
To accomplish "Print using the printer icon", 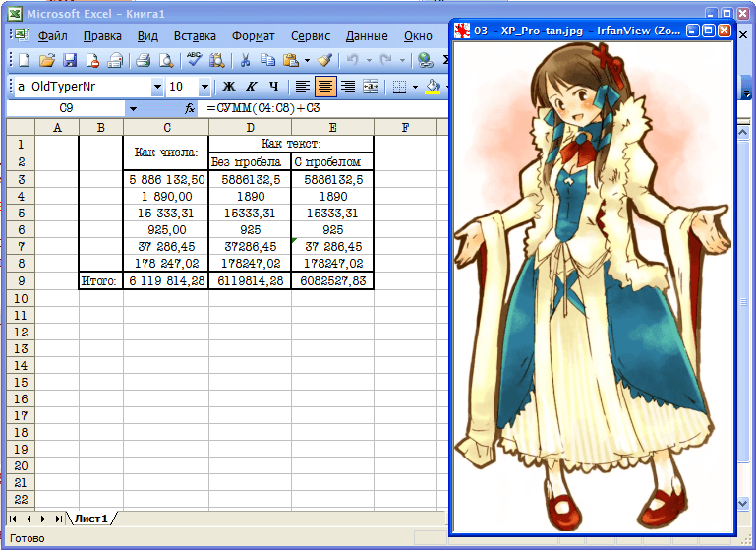I will [144, 60].
